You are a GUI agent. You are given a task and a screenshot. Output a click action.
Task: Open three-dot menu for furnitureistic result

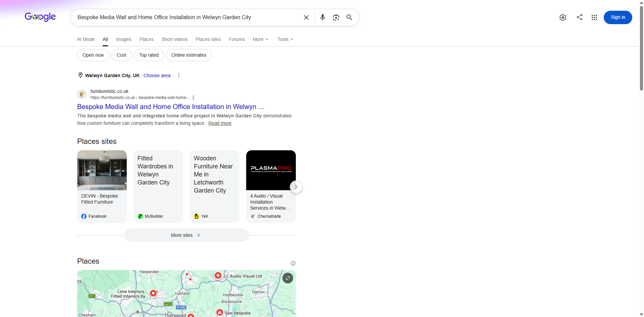193,98
